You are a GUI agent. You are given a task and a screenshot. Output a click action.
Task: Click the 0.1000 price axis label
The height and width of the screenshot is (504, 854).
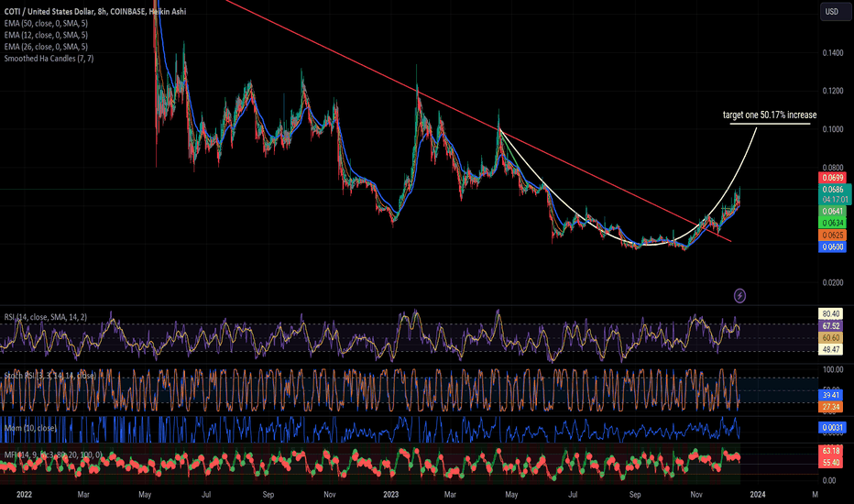point(833,130)
